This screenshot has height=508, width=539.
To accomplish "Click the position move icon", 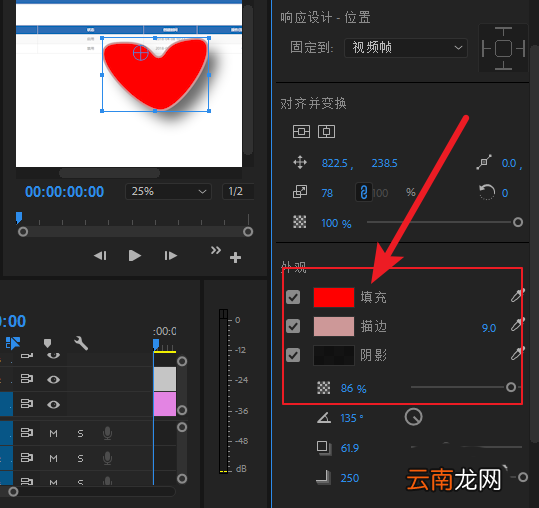I will (x=300, y=163).
